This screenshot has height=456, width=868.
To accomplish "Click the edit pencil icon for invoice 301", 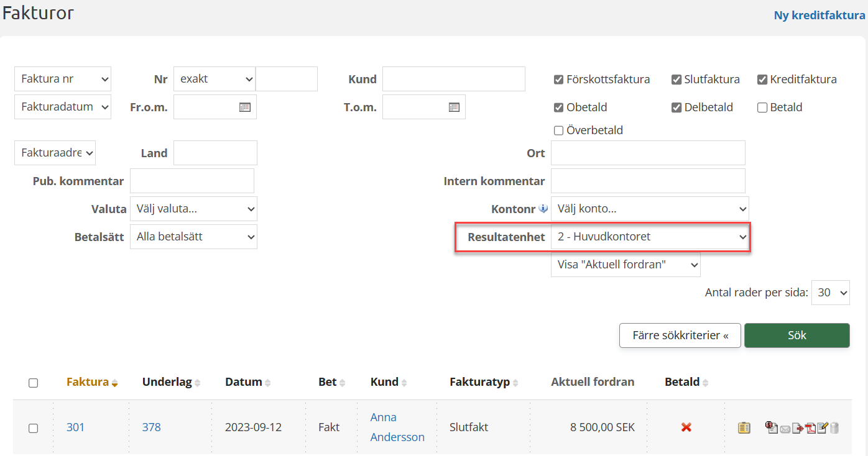I will tap(822, 427).
